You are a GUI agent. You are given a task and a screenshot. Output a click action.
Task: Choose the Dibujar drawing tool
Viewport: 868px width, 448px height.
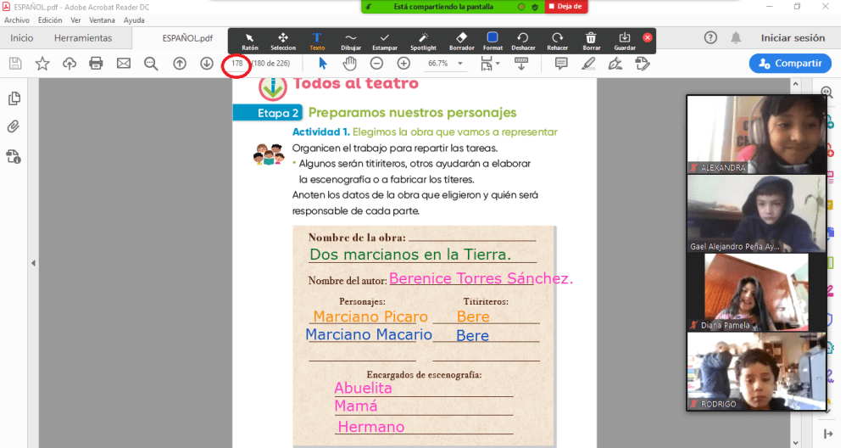coord(350,41)
